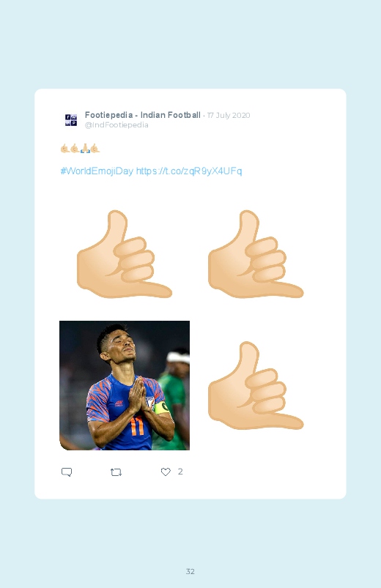
Task: Open the t.co/zqR9yX4UFq link
Action: click(189, 171)
